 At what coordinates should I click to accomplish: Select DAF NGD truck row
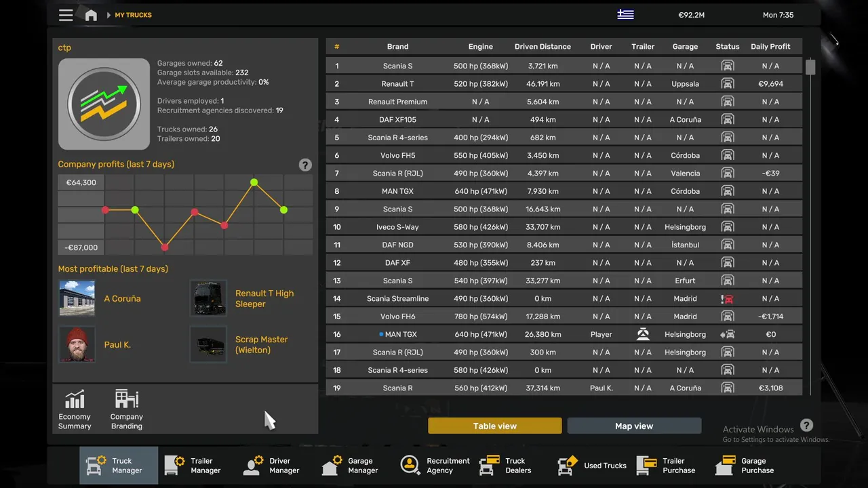coord(564,245)
